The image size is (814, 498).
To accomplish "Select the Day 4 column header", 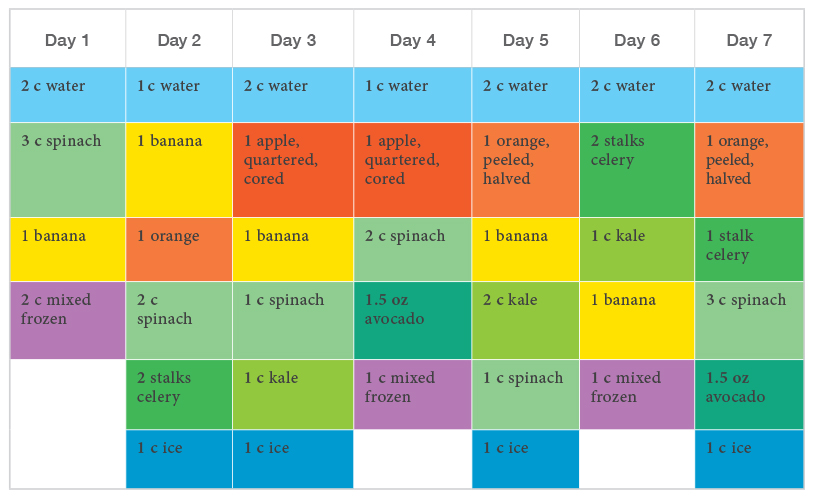I will click(413, 40).
